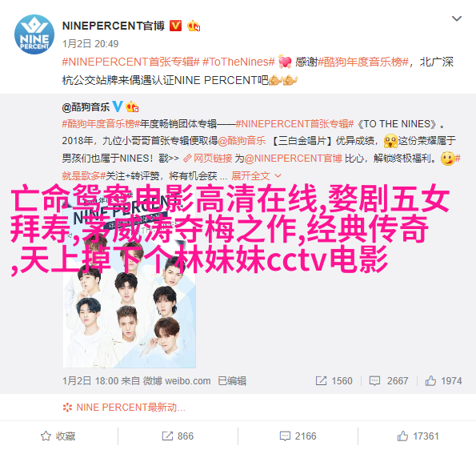The width and height of the screenshot is (476, 450).
Task: Open comments via the 2166 button
Action: pos(298,436)
